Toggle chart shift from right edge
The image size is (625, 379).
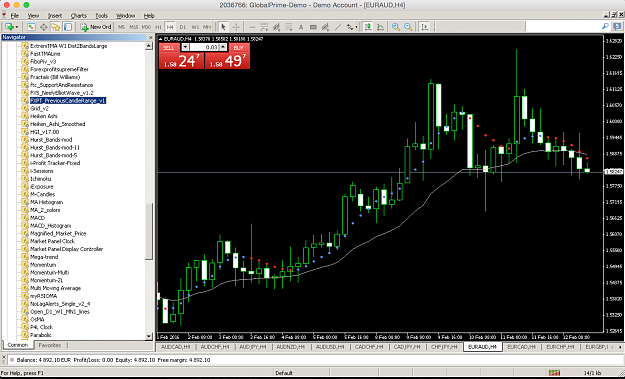pyautogui.click(x=425, y=27)
